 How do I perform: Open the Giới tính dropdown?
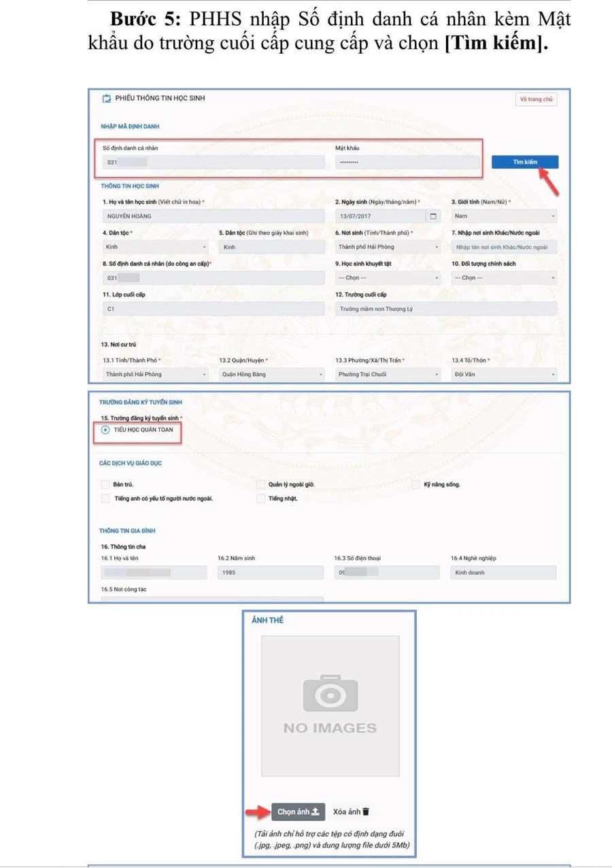pos(503,216)
